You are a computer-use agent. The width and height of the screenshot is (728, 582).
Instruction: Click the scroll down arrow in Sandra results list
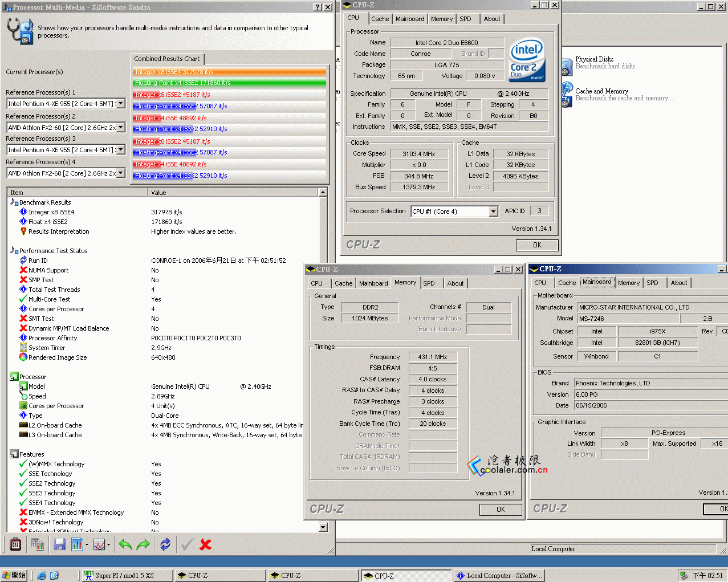323,527
